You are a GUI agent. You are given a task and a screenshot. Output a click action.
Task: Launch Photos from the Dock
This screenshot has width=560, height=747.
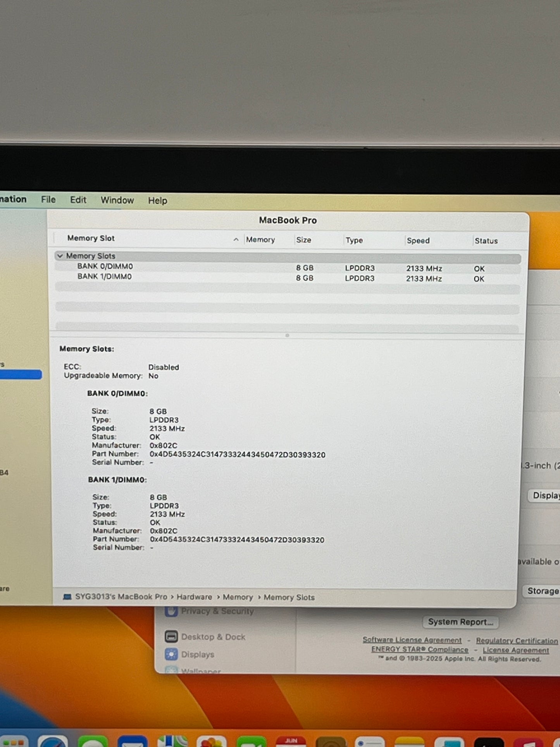212,741
